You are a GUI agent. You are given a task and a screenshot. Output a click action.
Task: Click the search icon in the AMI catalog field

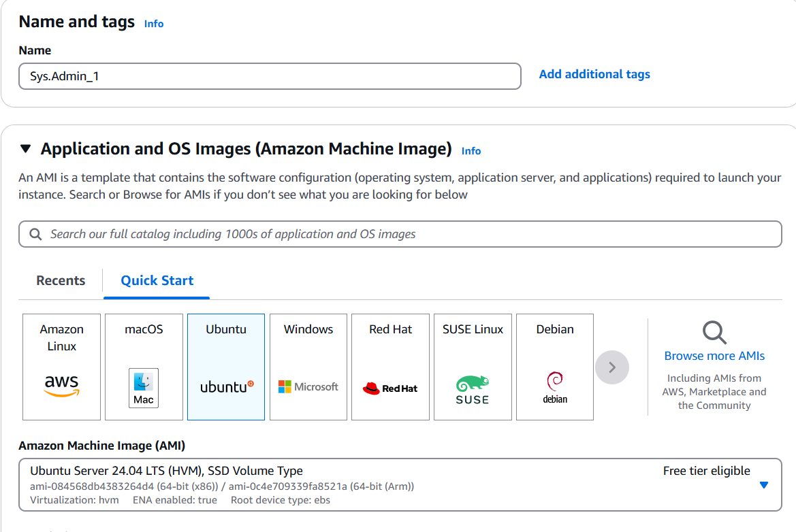pos(35,234)
